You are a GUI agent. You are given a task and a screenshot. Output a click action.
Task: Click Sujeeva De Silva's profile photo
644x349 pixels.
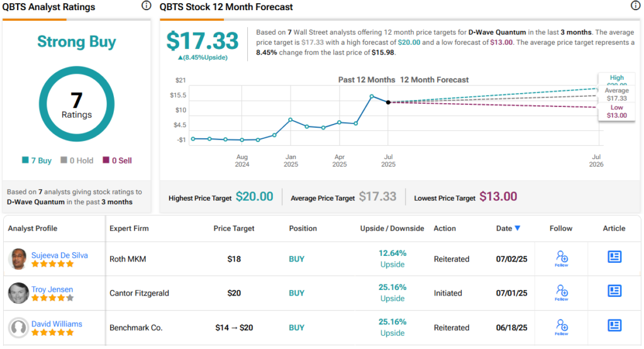pos(18,258)
